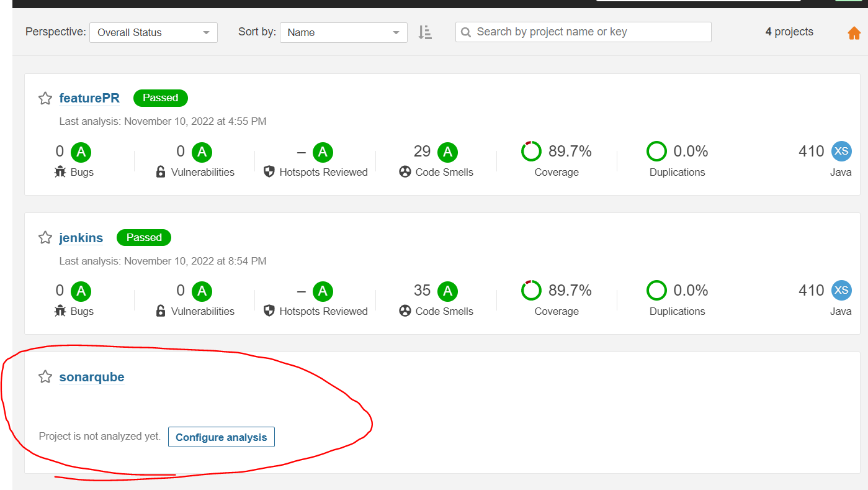This screenshot has width=868, height=490.
Task: Click jenkins XS size badge
Action: [841, 290]
